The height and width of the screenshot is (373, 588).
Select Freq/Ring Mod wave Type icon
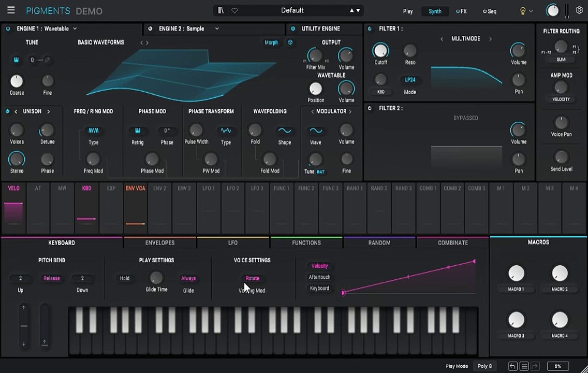pyautogui.click(x=93, y=131)
